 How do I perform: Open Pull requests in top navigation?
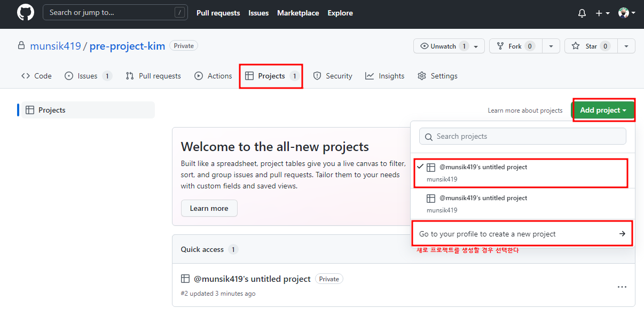tap(218, 13)
